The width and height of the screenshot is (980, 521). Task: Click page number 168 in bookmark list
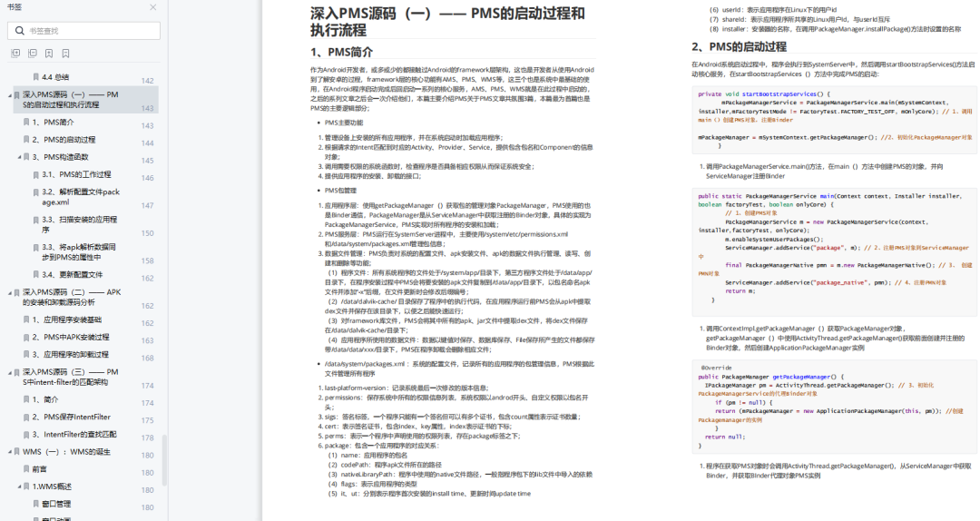pos(148,359)
